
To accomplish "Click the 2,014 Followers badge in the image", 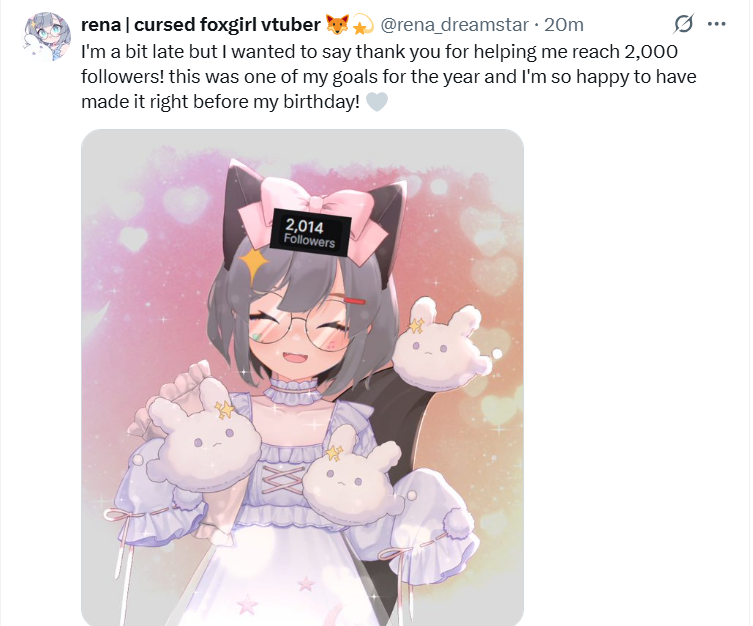I will 310,232.
